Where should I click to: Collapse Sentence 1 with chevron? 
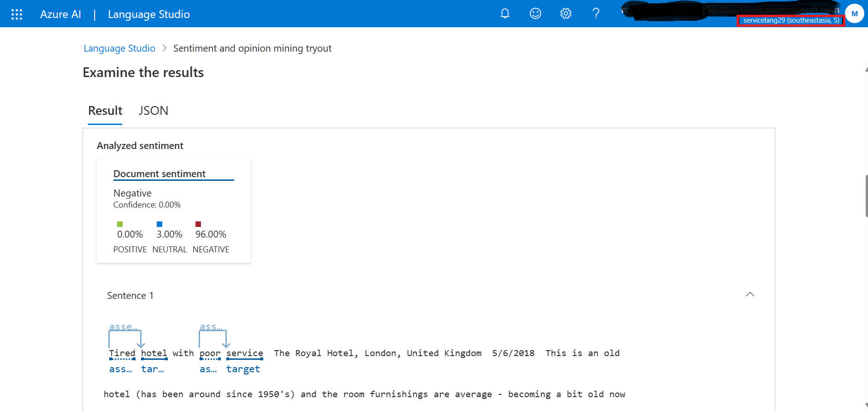750,294
